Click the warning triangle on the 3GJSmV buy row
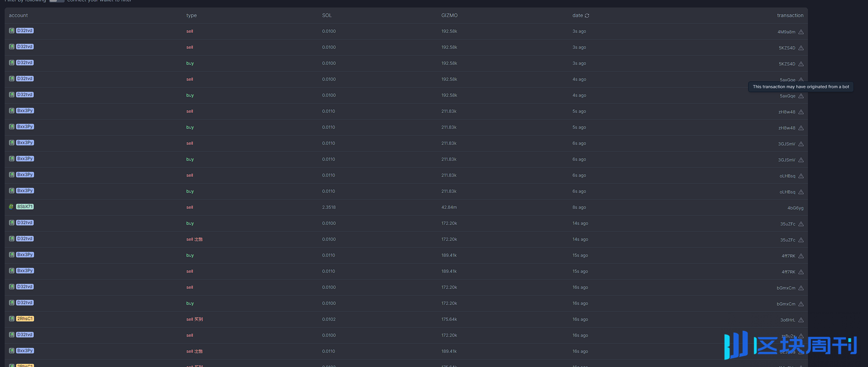The height and width of the screenshot is (367, 868). point(801,160)
